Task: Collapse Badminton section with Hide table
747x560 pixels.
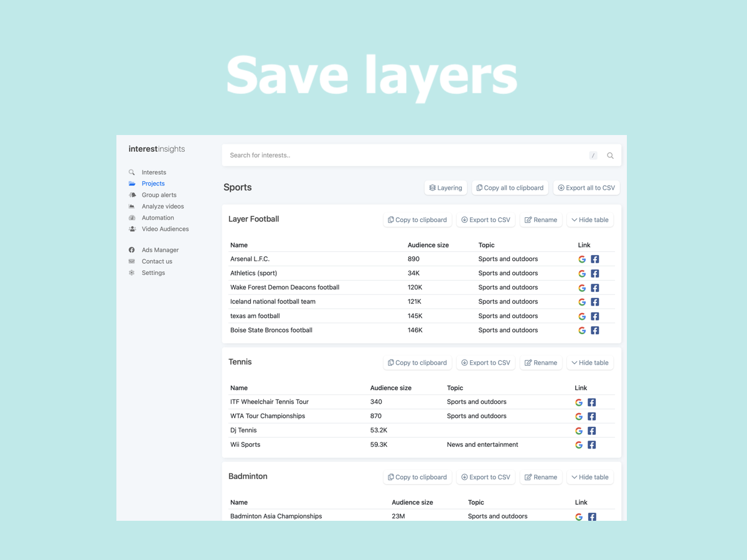Action: pos(590,477)
